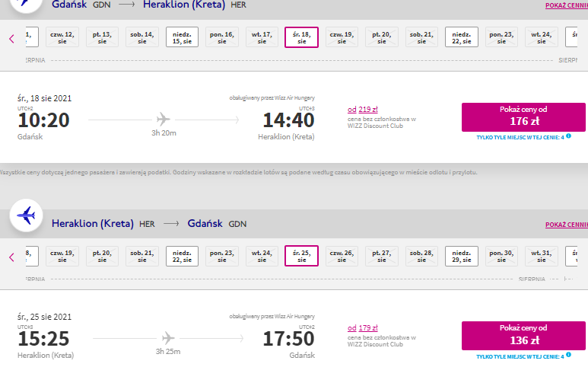Open return flight POKAŻ CENNIK link
Screen dimensions: 588x367
pos(567,225)
